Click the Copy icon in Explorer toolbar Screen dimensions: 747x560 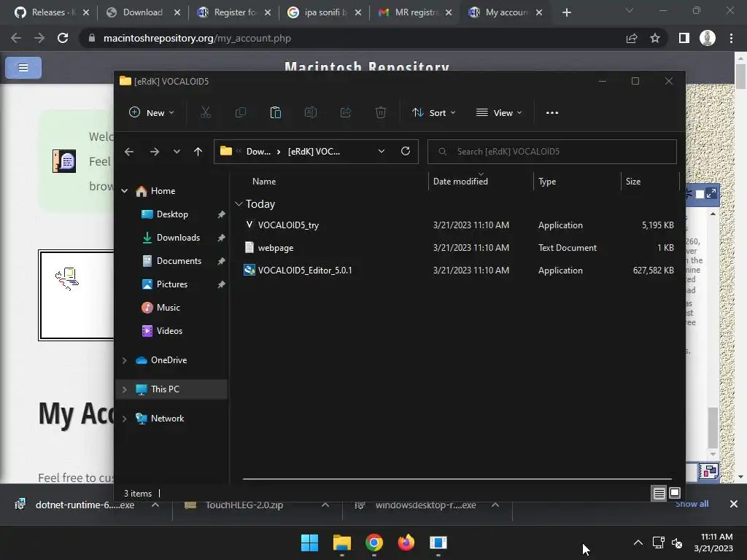click(x=241, y=113)
